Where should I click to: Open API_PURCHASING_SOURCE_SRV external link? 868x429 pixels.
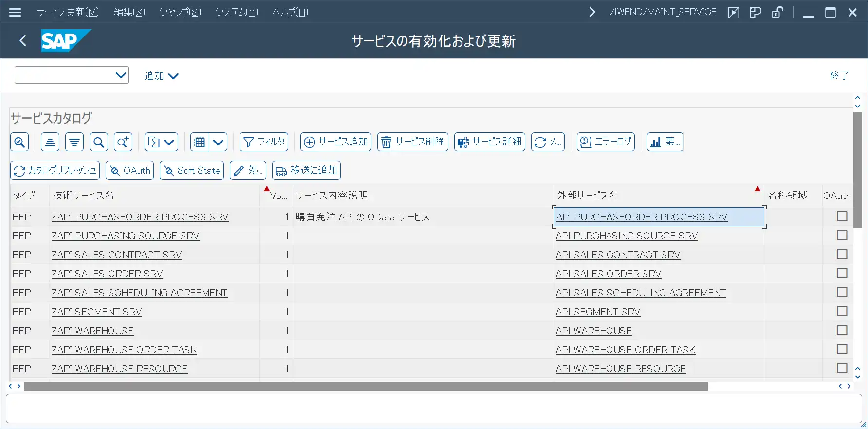point(627,236)
